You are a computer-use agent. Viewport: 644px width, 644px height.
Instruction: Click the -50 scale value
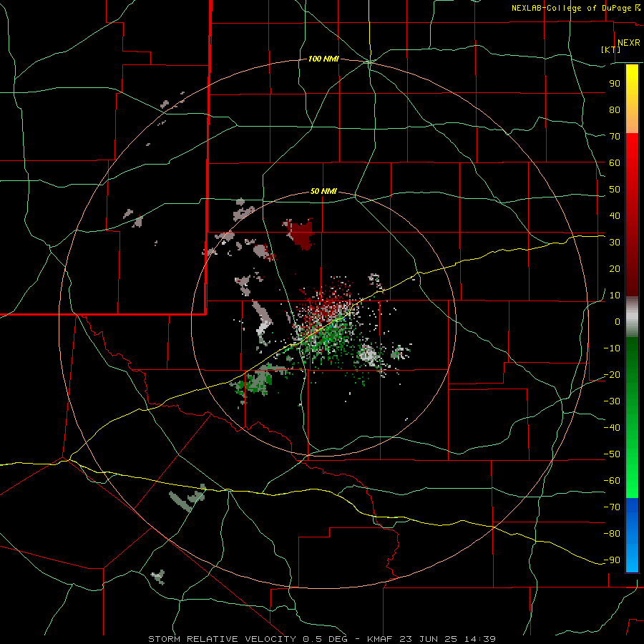tap(612, 454)
